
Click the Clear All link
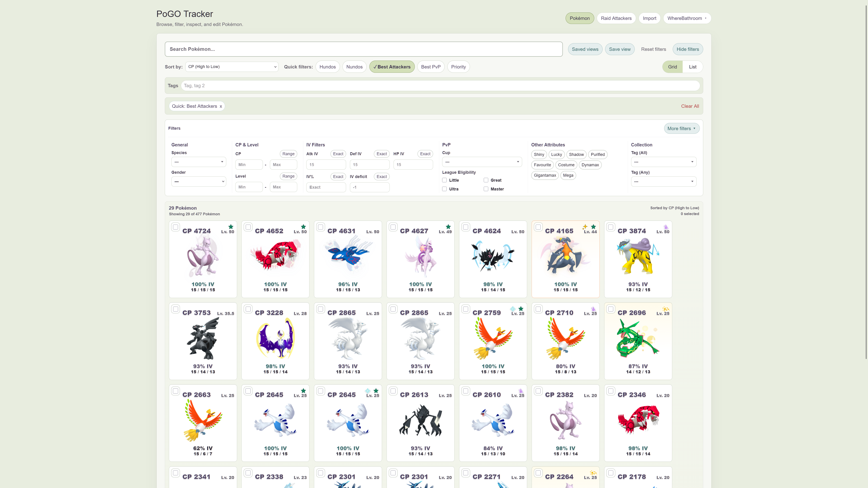tap(690, 106)
